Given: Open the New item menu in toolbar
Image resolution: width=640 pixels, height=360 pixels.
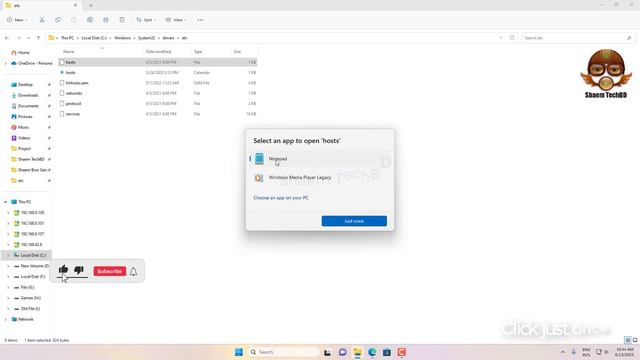Looking at the screenshot, I should tap(17, 20).
